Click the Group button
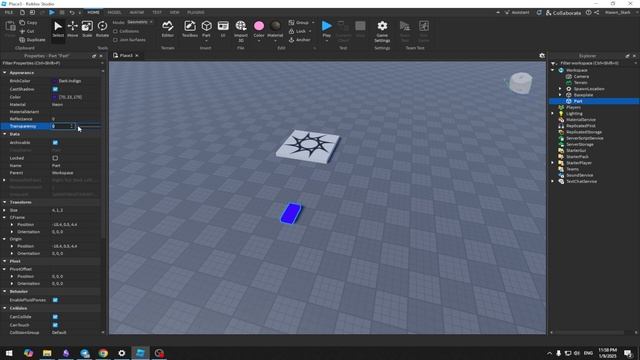640x360 pixels. click(299, 22)
